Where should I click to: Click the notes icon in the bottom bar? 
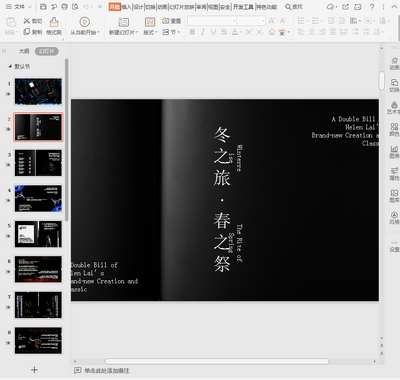point(77,370)
